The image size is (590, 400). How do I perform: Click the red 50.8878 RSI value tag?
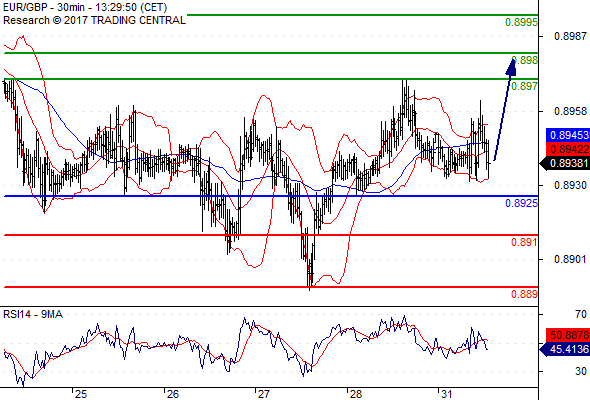[x=568, y=335]
